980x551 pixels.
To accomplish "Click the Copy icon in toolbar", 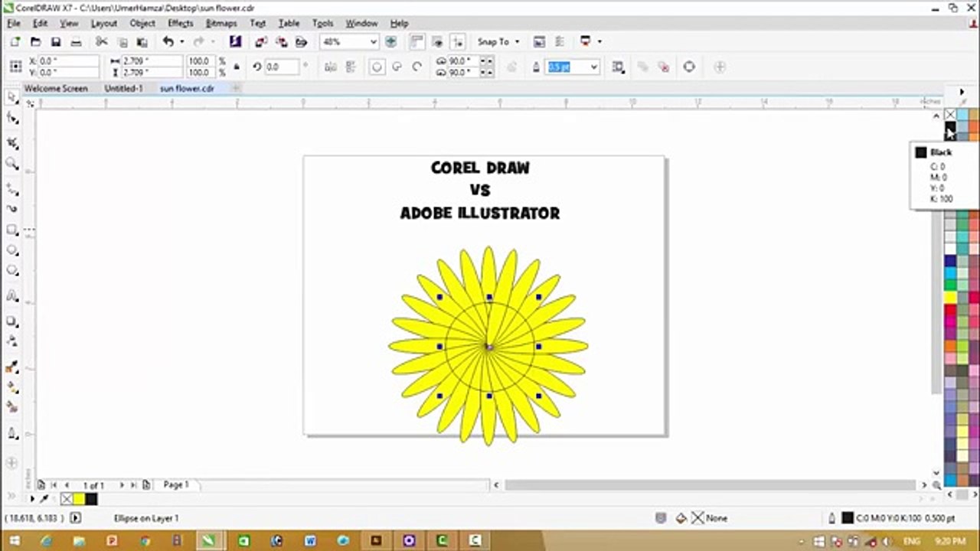I will (122, 42).
